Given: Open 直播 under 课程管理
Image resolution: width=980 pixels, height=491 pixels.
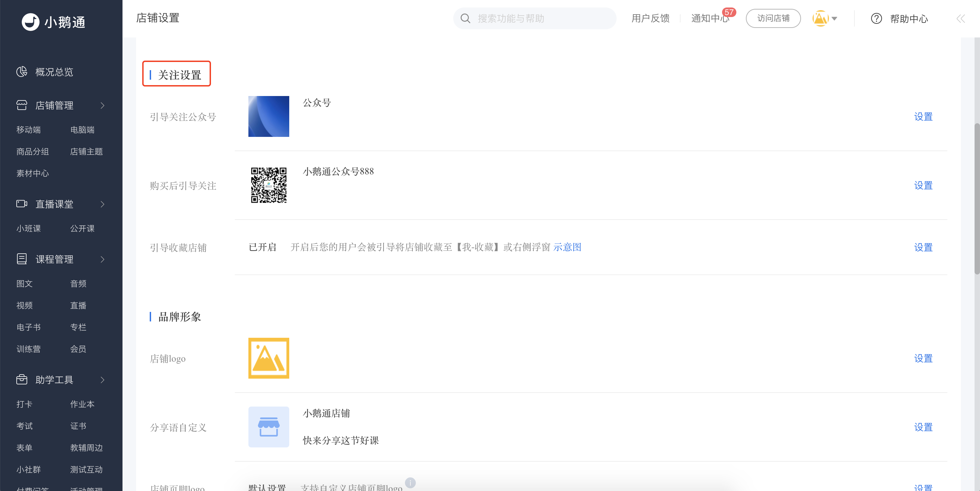Looking at the screenshot, I should click(x=78, y=305).
